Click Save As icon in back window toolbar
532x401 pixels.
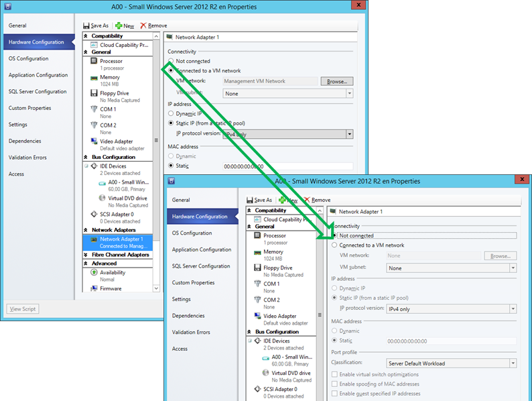86,25
